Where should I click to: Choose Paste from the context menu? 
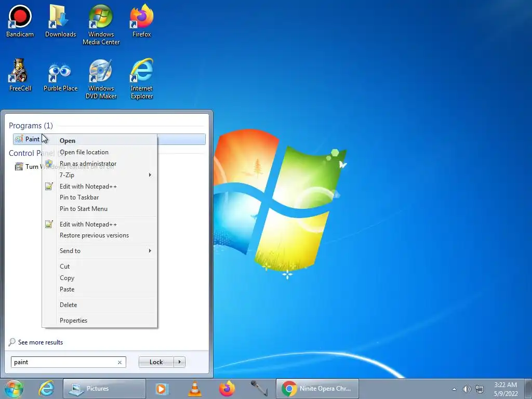click(x=100, y=289)
